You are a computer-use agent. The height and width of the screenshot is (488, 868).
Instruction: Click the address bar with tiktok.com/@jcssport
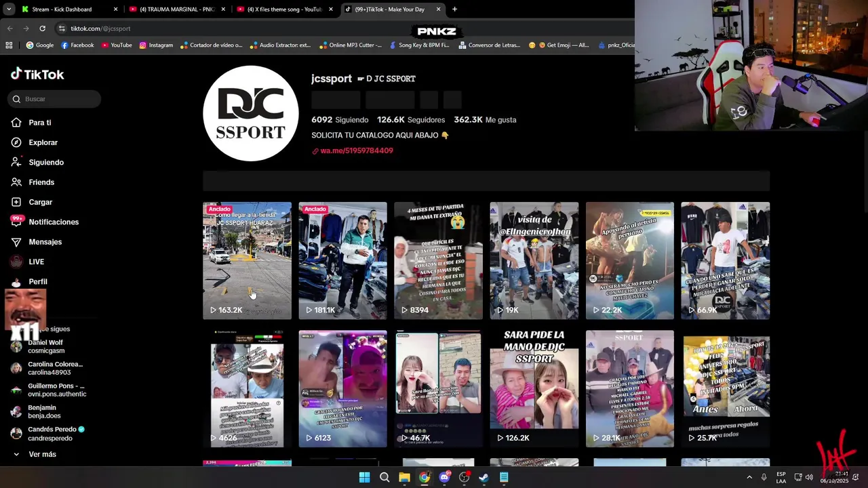click(231, 28)
